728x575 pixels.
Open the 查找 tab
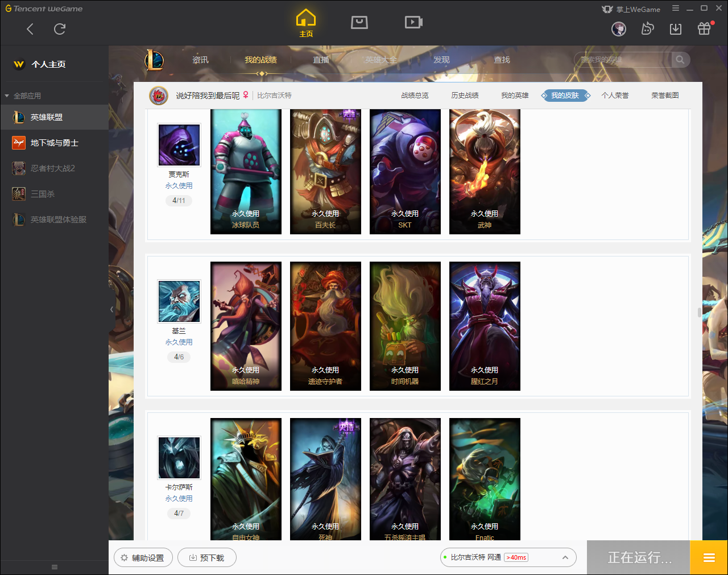(502, 60)
